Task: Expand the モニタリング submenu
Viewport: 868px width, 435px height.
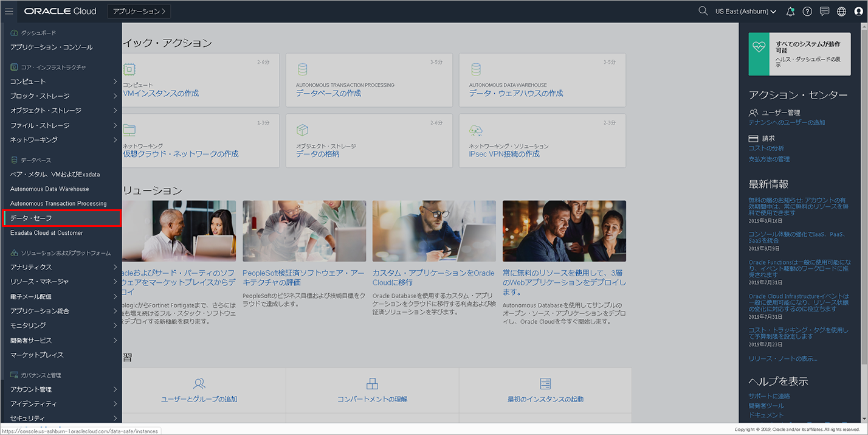Action: pyautogui.click(x=115, y=325)
